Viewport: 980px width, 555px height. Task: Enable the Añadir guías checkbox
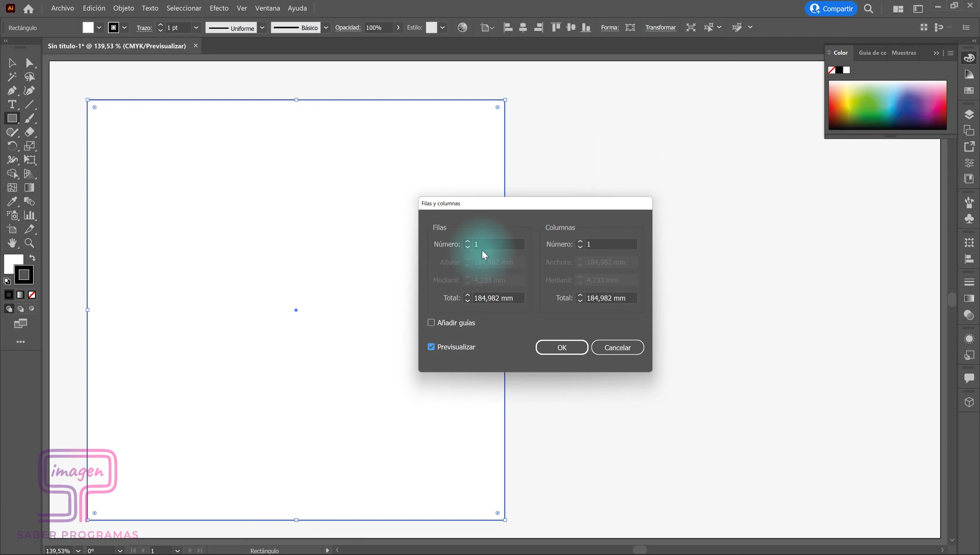click(x=431, y=322)
